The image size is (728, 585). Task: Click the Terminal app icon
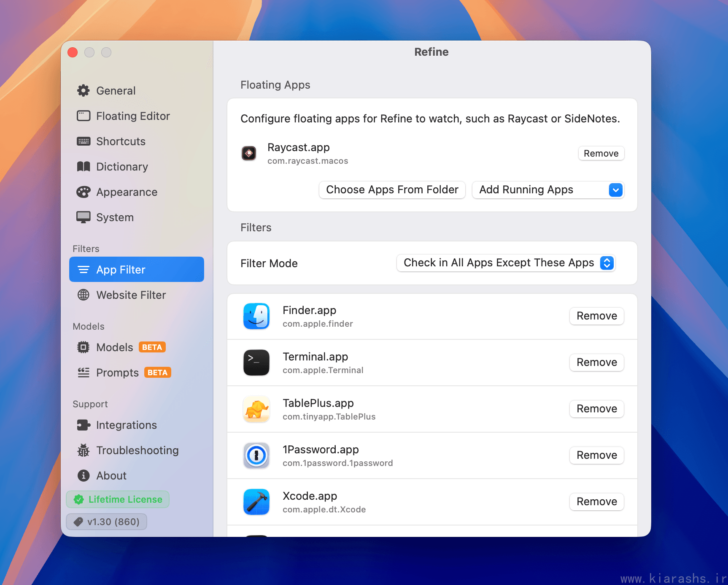256,363
